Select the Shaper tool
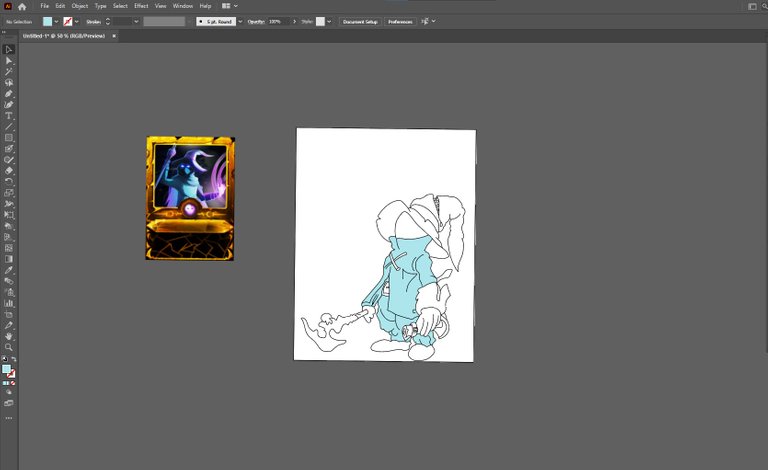 (9, 160)
